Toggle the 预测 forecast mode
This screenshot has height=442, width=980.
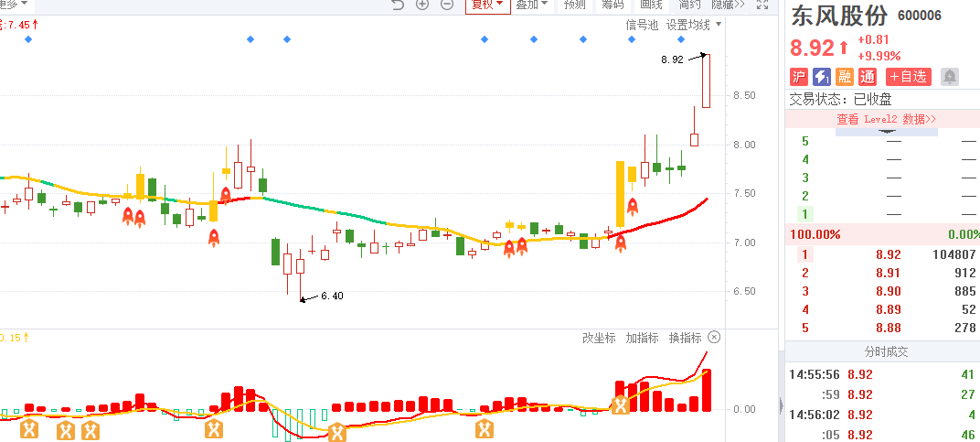point(574,5)
